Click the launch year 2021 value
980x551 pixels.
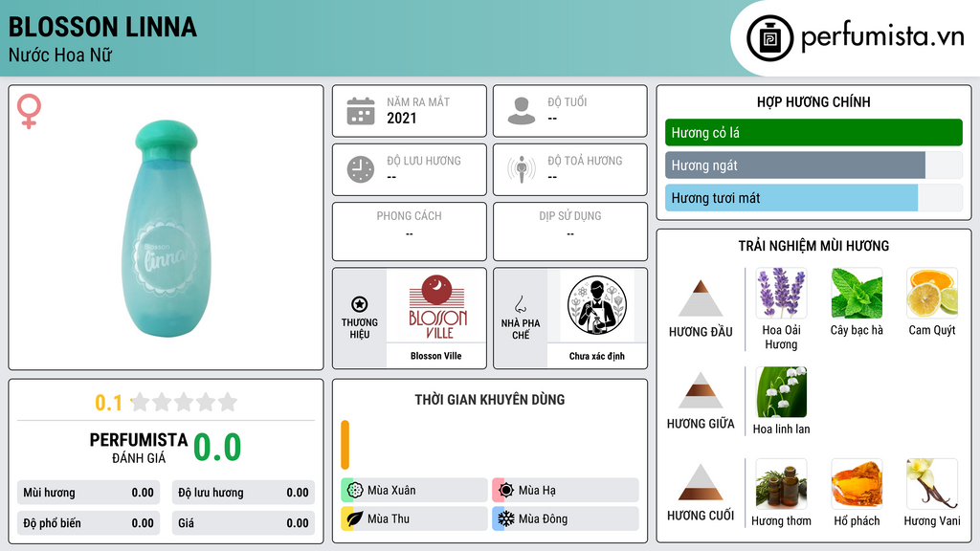pyautogui.click(x=401, y=118)
